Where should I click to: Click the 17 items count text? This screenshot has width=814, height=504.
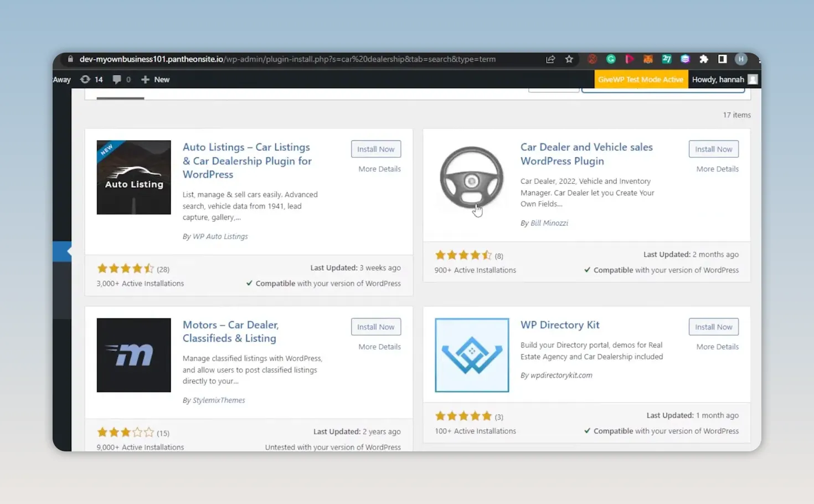coord(736,115)
